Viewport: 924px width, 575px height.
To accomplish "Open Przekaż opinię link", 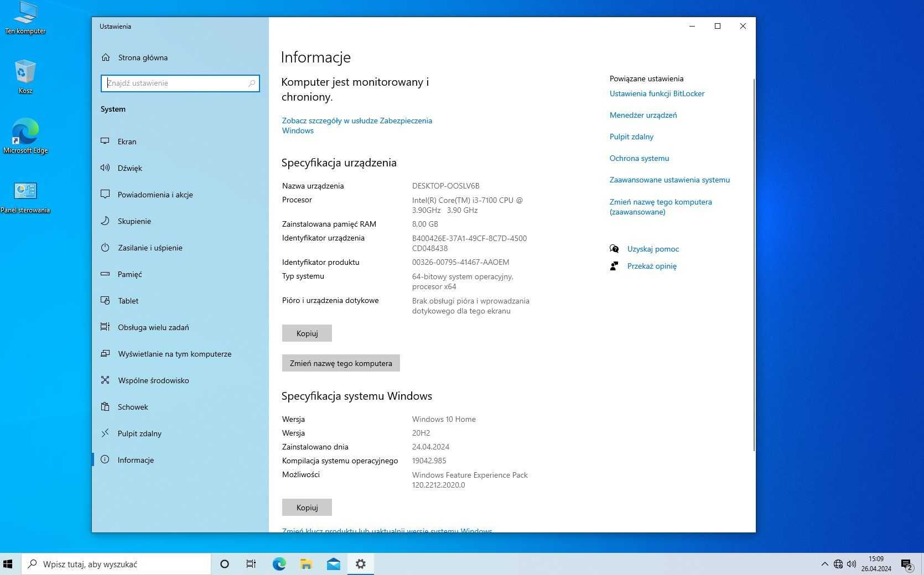I will coord(652,266).
